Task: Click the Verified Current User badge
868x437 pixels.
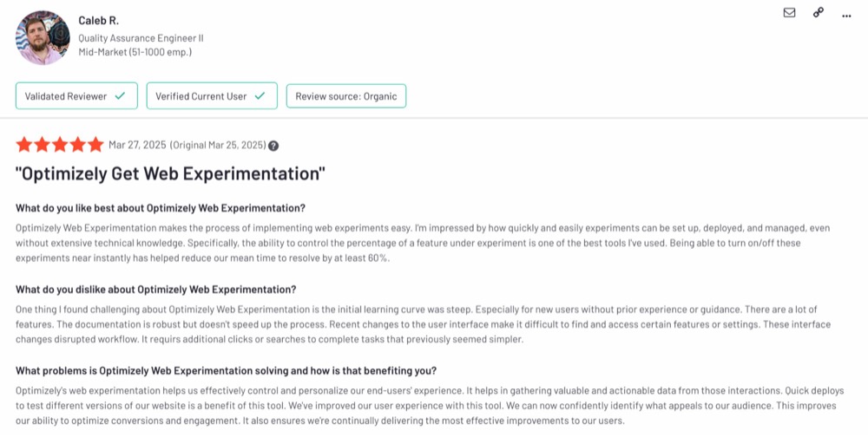Action: (x=212, y=96)
